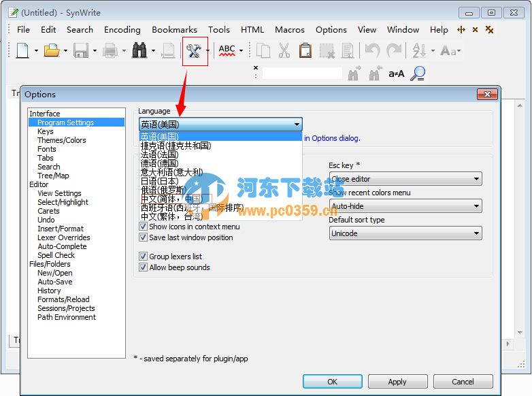
Task: Toggle Allow beep sounds checkbox
Action: (143, 267)
